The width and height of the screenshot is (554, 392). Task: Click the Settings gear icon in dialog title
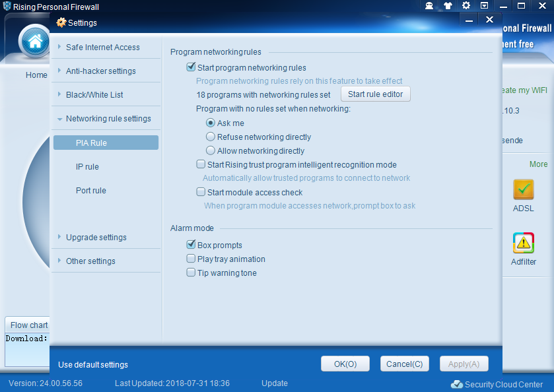pos(61,22)
